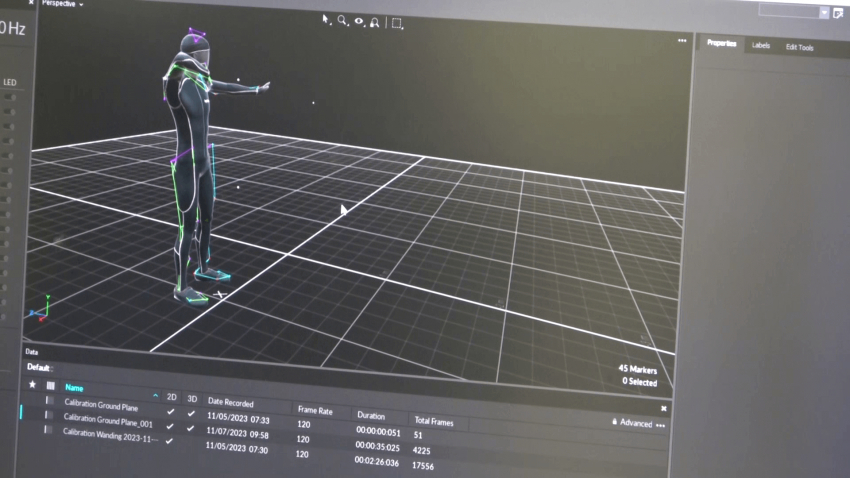The height and width of the screenshot is (478, 850).
Task: Open three-dots menu beside Advanced
Action: [661, 425]
